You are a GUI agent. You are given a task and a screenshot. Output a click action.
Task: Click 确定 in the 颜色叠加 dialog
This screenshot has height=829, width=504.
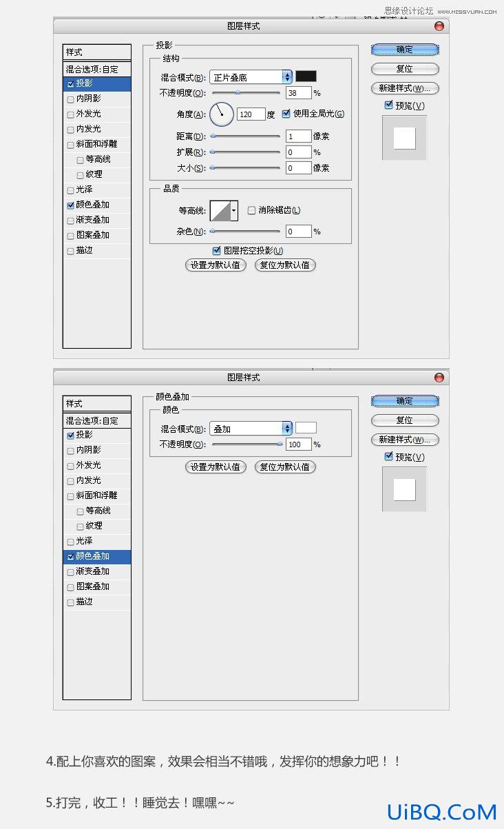405,401
